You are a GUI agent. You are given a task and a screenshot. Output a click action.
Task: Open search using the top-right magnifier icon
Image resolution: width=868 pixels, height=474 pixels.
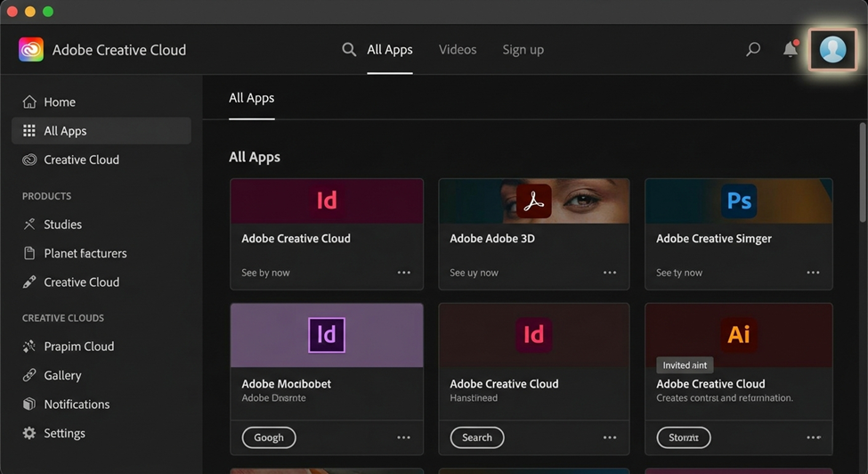pos(753,49)
